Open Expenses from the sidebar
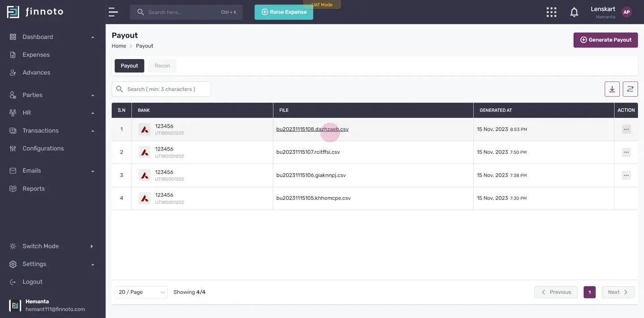Screen dimensions: 644x318 point(36,55)
